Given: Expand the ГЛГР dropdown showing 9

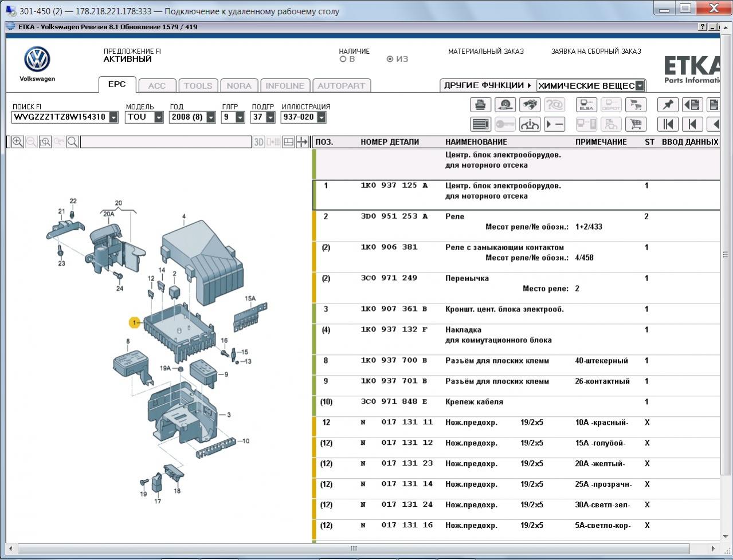Looking at the screenshot, I should point(240,117).
